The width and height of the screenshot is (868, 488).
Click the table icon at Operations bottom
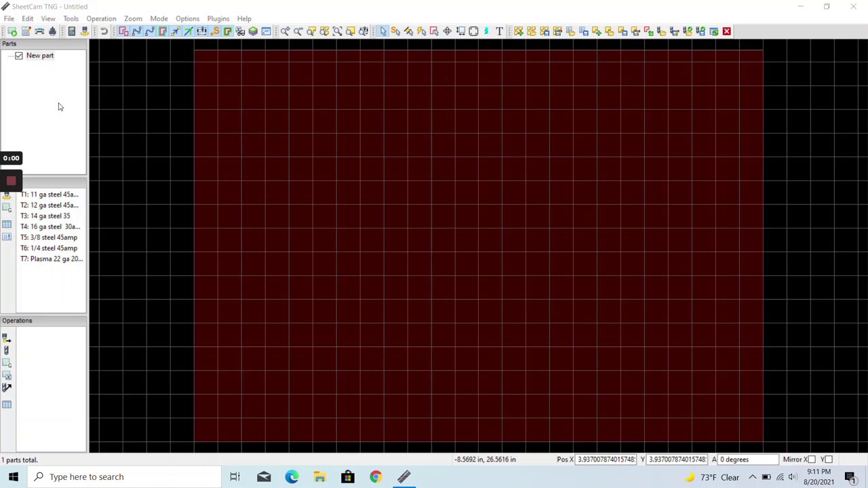[7, 405]
